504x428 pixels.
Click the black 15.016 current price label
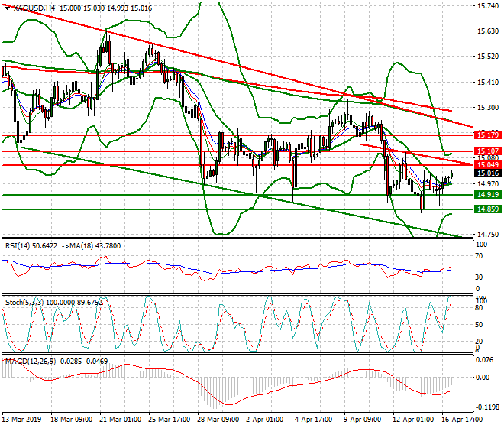point(488,173)
